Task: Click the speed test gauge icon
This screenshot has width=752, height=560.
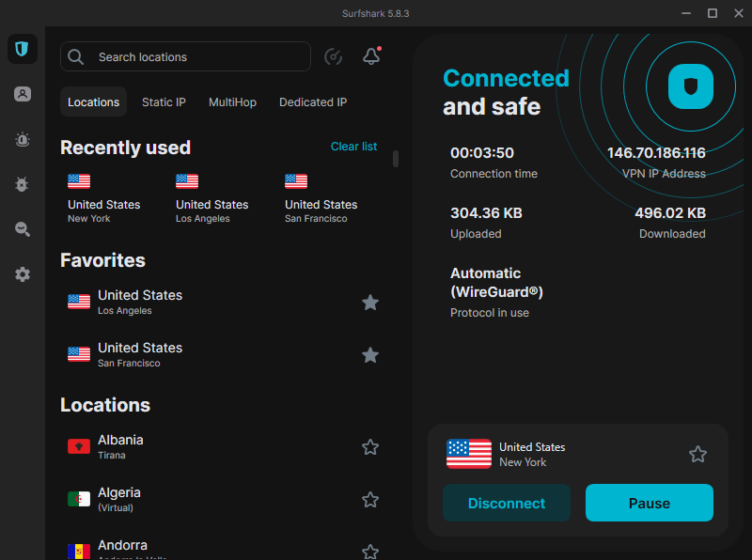Action: [333, 57]
